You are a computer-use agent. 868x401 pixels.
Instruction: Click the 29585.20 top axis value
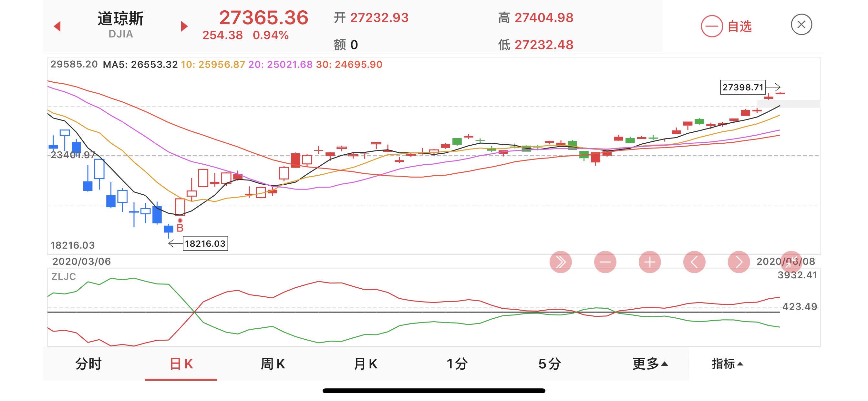click(x=74, y=64)
